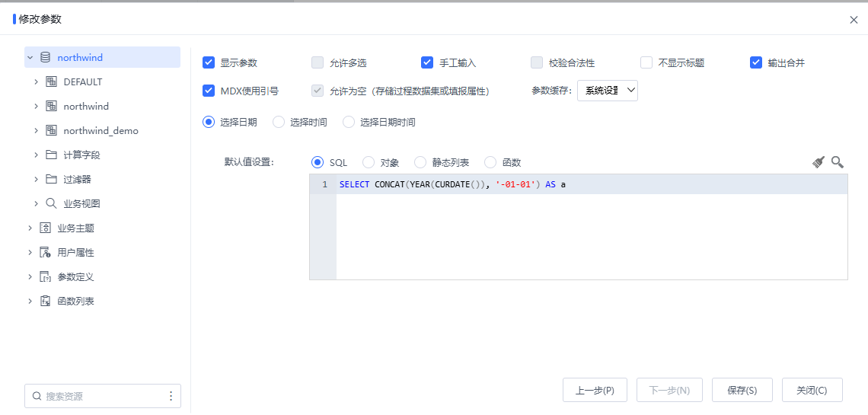Open the search resources more-options menu

pyautogui.click(x=171, y=396)
